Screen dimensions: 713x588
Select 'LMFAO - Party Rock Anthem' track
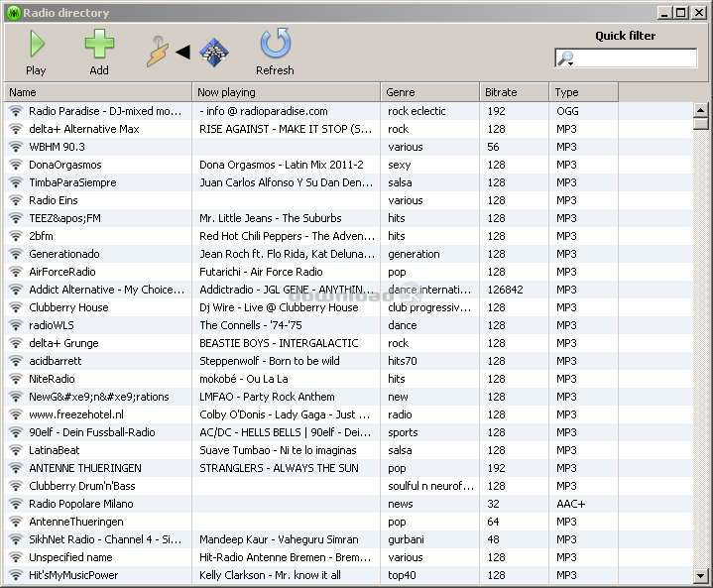tap(267, 397)
